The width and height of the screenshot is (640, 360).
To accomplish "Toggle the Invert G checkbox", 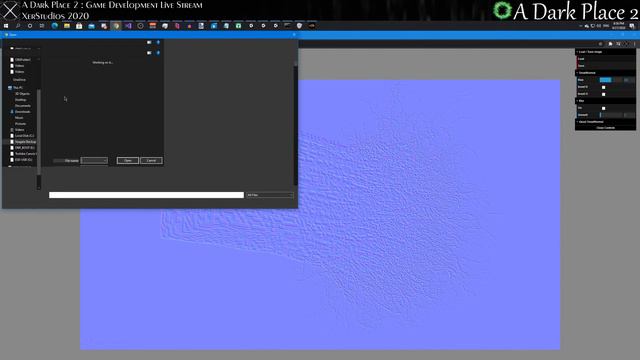I will click(x=603, y=94).
